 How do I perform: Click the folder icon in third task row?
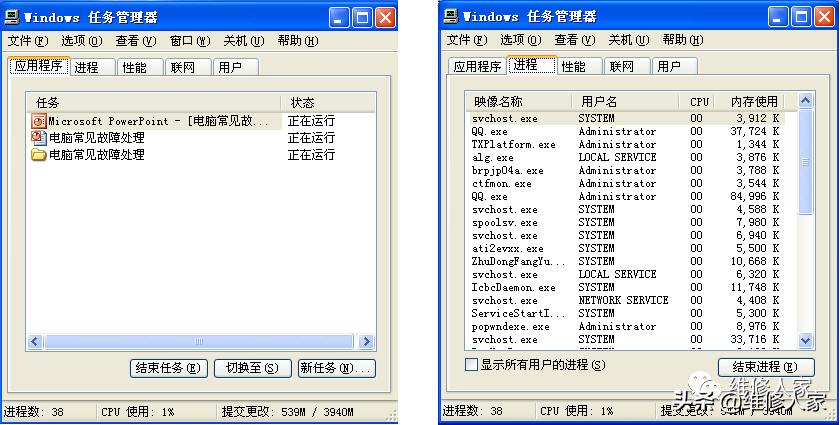point(39,155)
